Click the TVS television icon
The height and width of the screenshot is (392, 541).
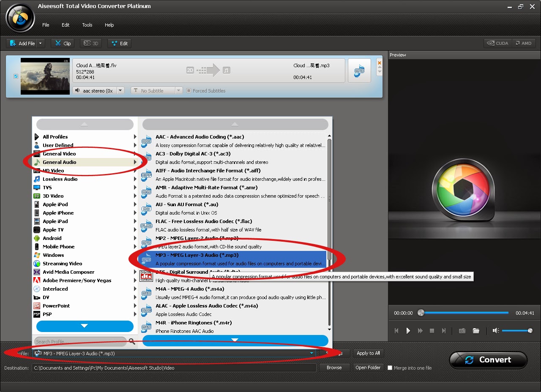point(37,188)
